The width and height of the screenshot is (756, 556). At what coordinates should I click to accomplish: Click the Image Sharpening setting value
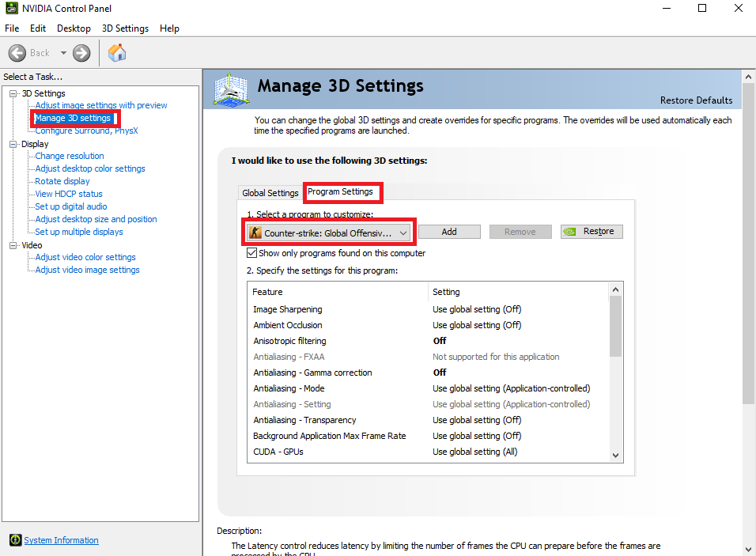(x=477, y=309)
